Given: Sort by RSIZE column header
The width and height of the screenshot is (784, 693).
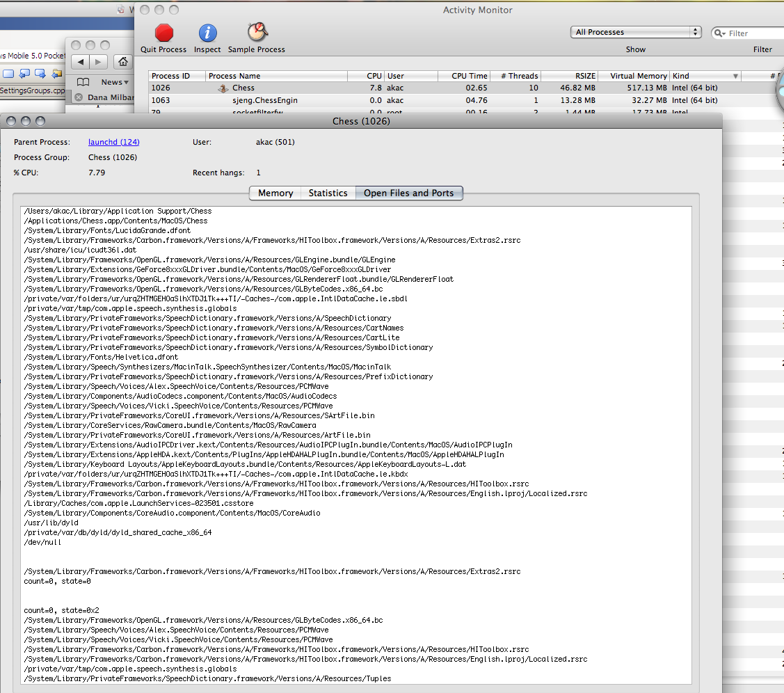Looking at the screenshot, I should coord(570,76).
